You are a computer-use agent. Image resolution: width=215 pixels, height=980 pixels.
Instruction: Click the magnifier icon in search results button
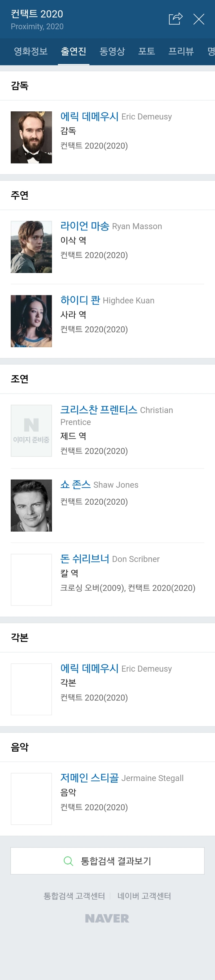(x=68, y=861)
